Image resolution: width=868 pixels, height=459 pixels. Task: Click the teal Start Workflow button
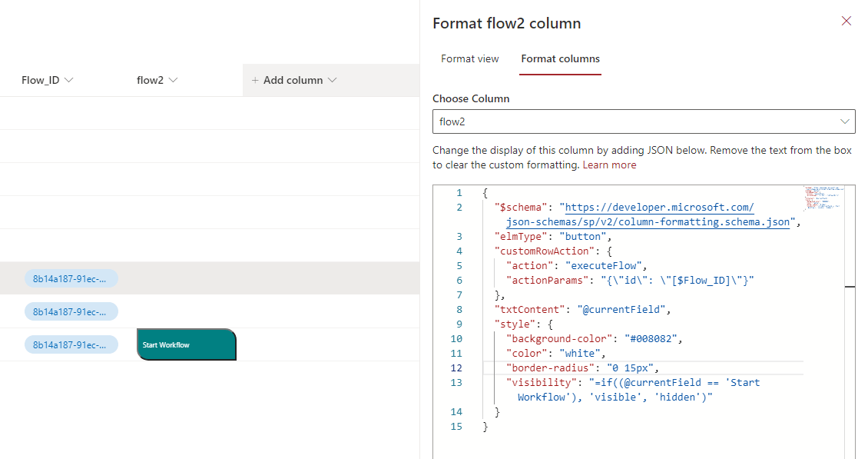(x=187, y=344)
